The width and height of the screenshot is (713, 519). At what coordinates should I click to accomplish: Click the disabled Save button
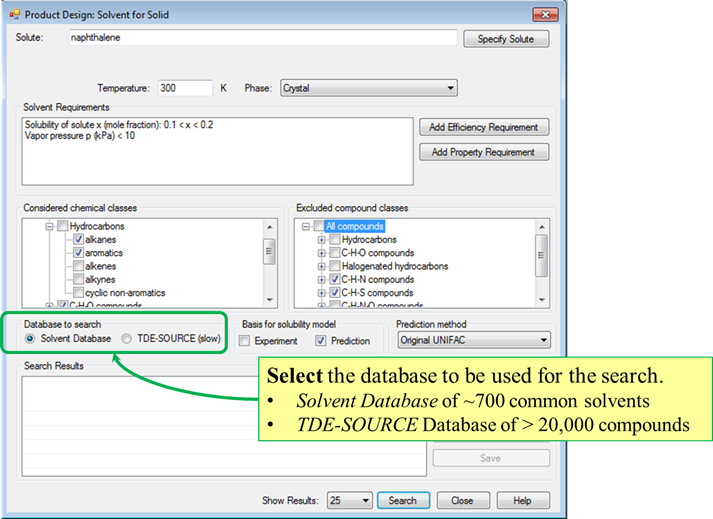(491, 458)
